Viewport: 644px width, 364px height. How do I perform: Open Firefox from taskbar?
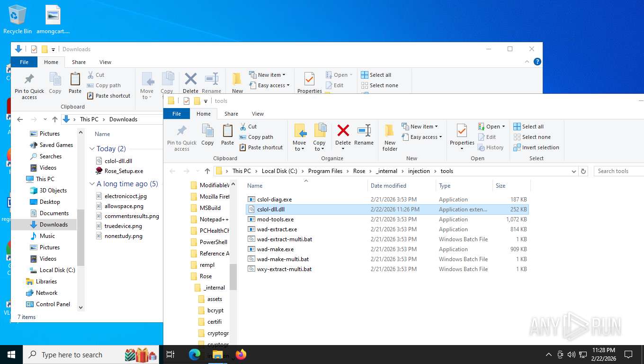point(241,354)
